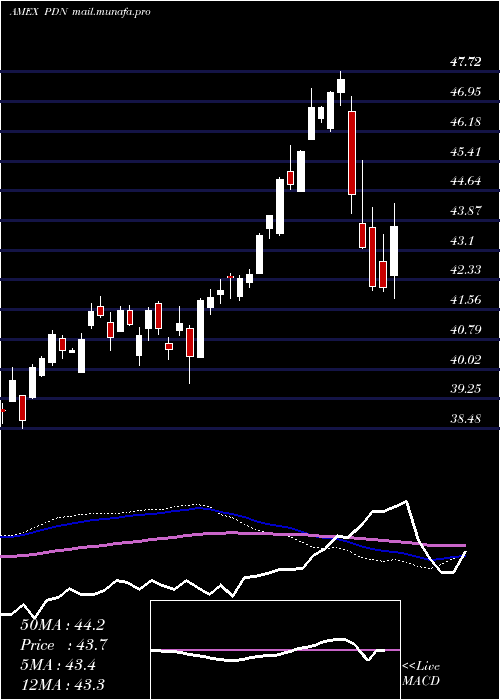Click the 46.95 price axis label

coord(466,92)
